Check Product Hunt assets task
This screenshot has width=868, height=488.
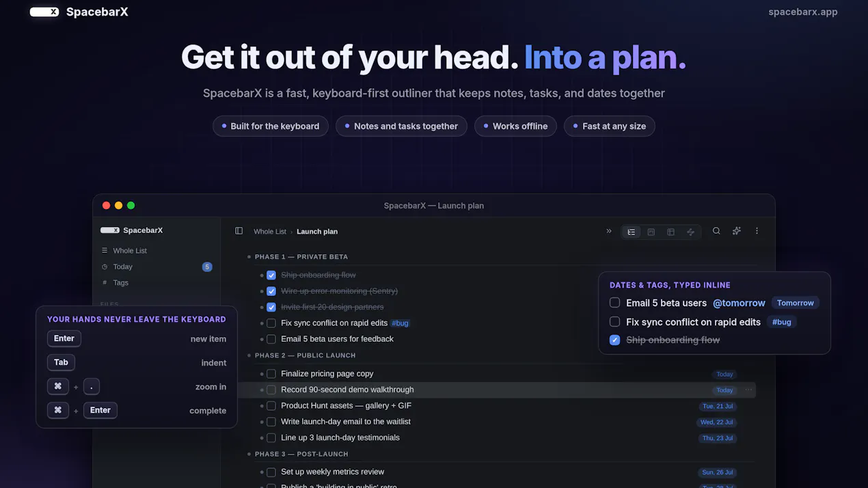coord(271,406)
